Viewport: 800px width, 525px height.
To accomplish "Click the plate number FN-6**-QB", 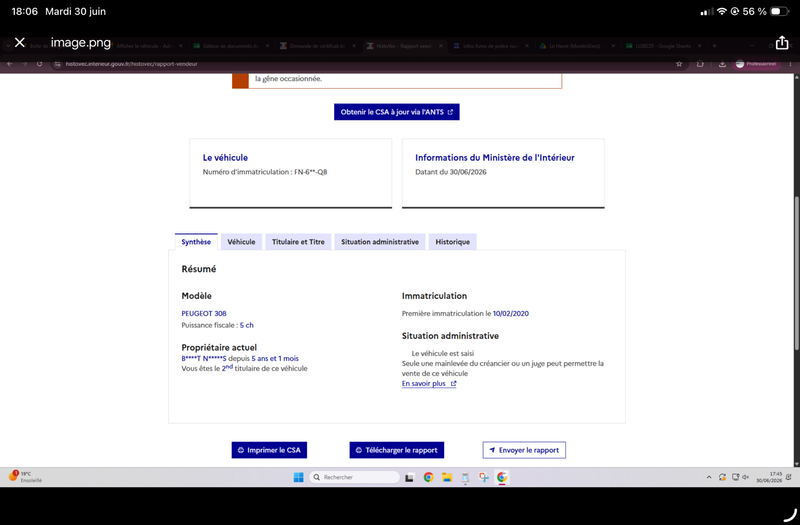I will click(x=311, y=172).
